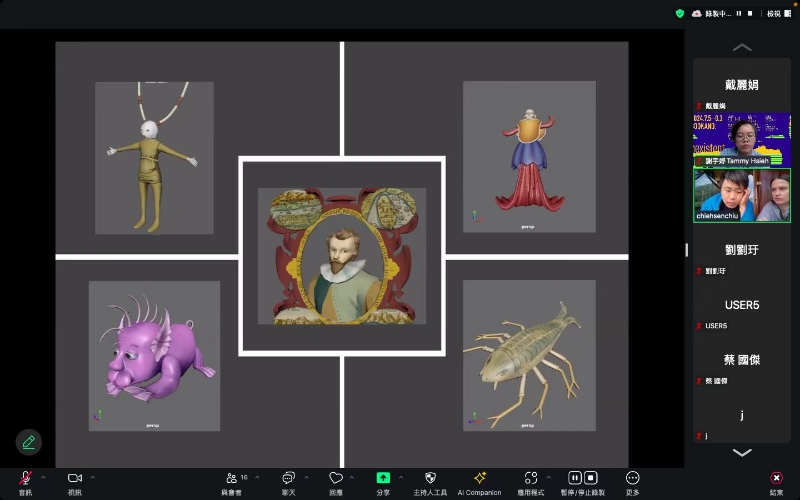The width and height of the screenshot is (800, 500).
Task: Click the insect-like 3D model image
Action: pos(529,356)
